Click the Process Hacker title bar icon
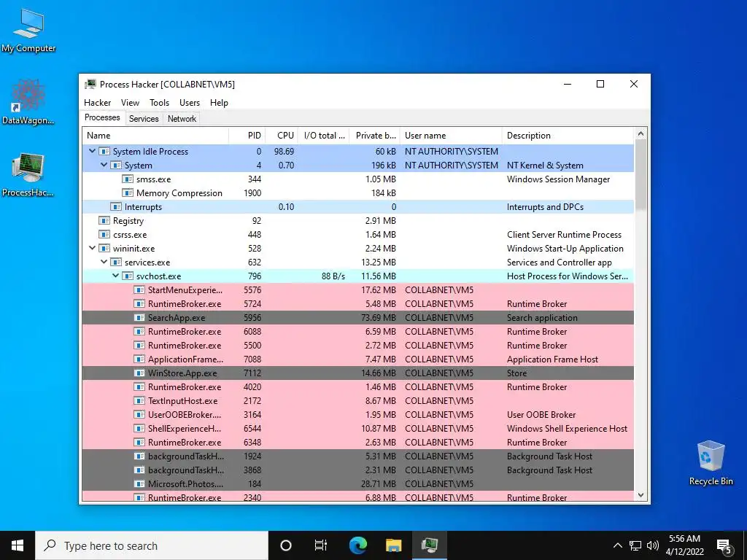 [90, 85]
